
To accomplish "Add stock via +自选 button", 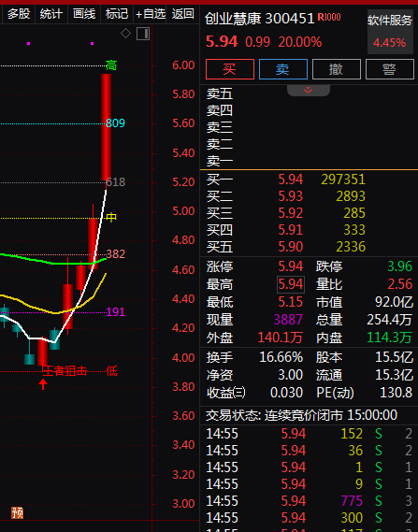I will [x=151, y=14].
